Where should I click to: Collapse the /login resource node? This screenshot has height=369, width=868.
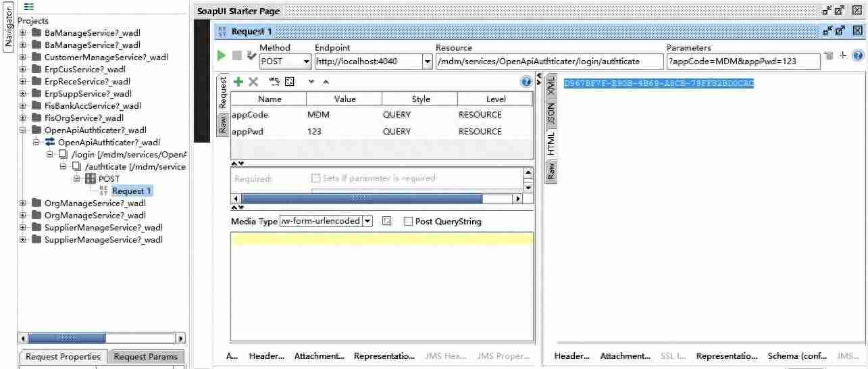coord(50,154)
